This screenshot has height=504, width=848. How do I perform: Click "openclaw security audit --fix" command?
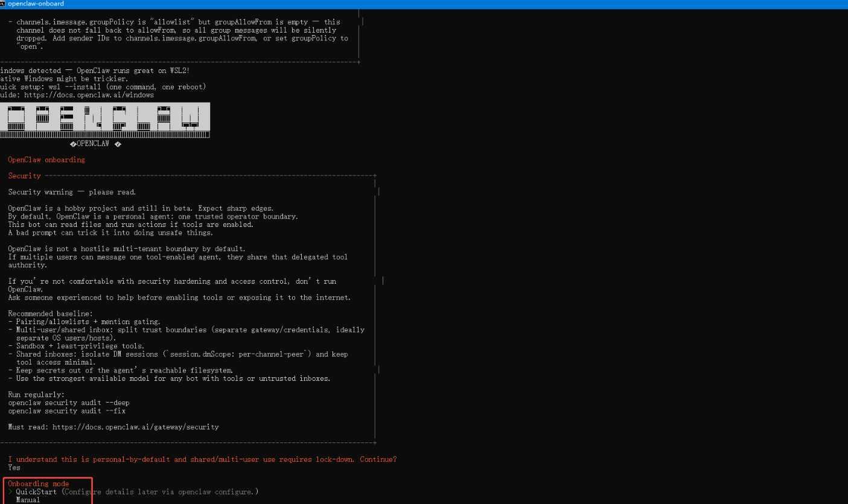(x=66, y=410)
